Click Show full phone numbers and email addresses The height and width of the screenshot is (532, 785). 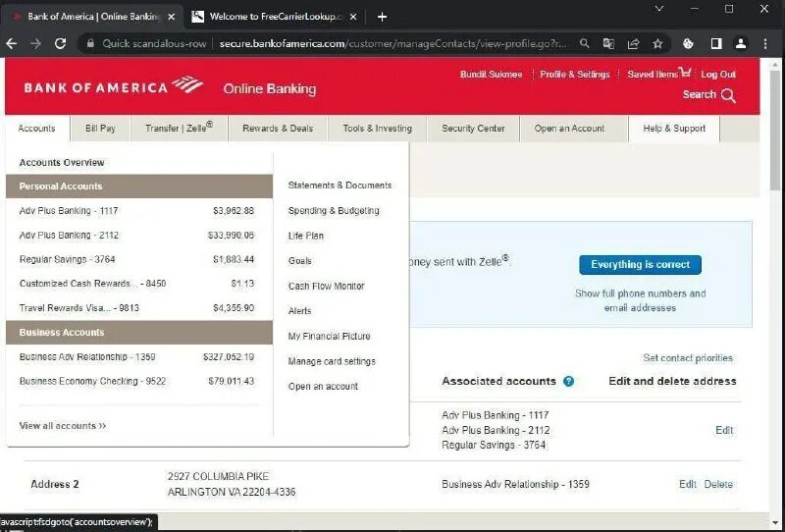coord(641,300)
